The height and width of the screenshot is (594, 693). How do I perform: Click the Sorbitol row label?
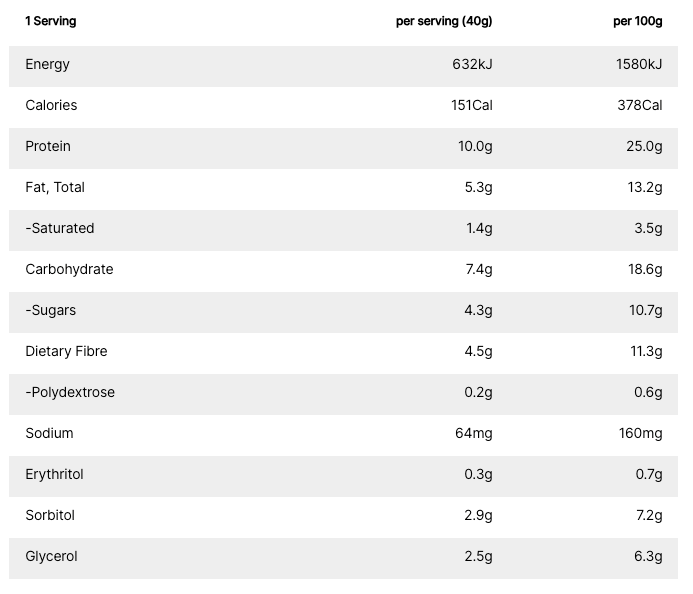[50, 515]
